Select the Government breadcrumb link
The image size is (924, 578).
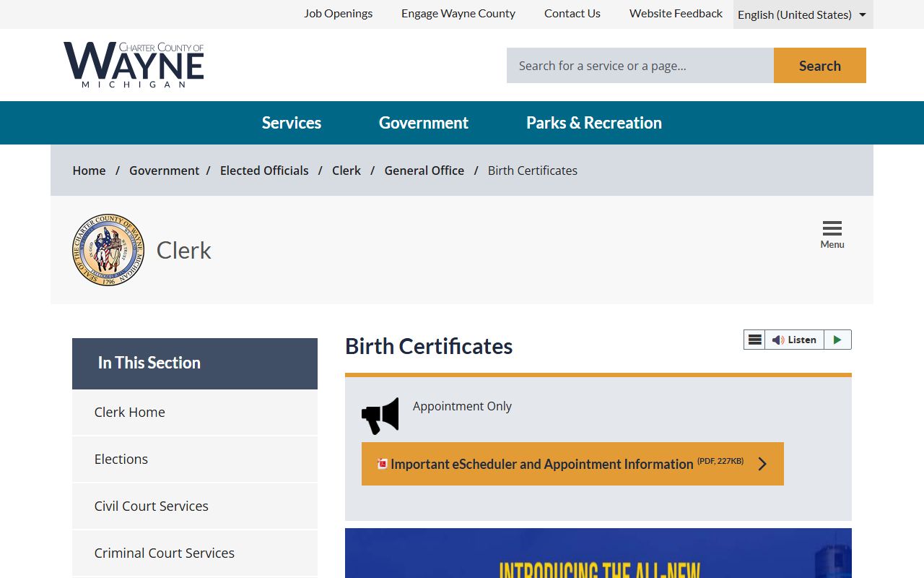164,171
